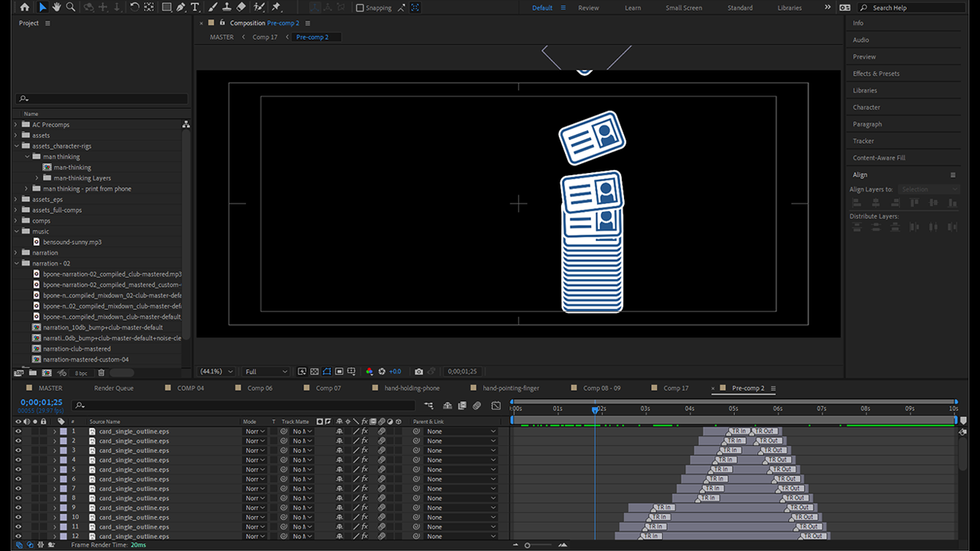This screenshot has height=551, width=980.
Task: Click the timeline zoom slider
Action: point(528,545)
